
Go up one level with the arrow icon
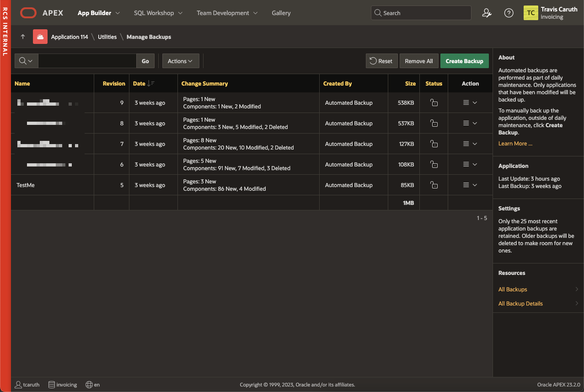click(x=23, y=37)
